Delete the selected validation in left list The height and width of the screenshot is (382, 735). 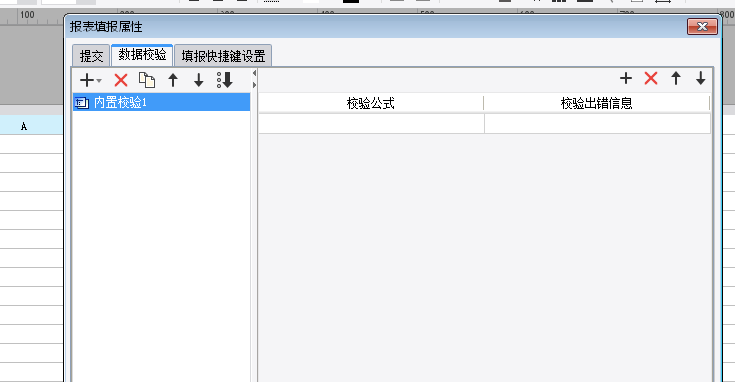[x=121, y=80]
